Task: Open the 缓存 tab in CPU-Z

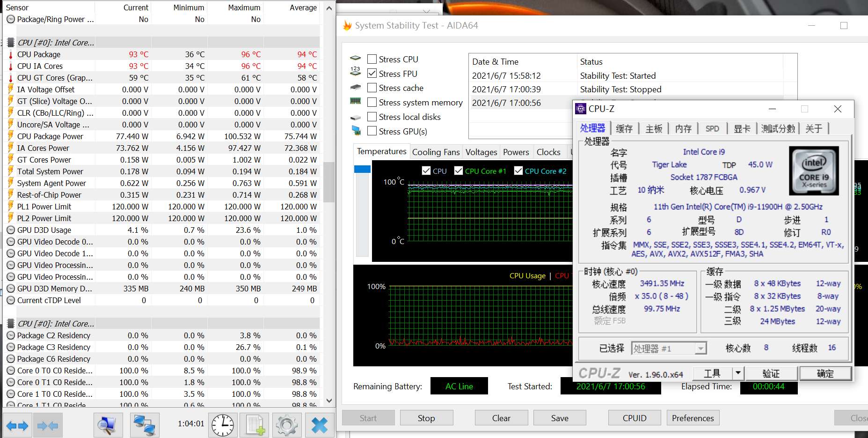Action: click(x=624, y=129)
